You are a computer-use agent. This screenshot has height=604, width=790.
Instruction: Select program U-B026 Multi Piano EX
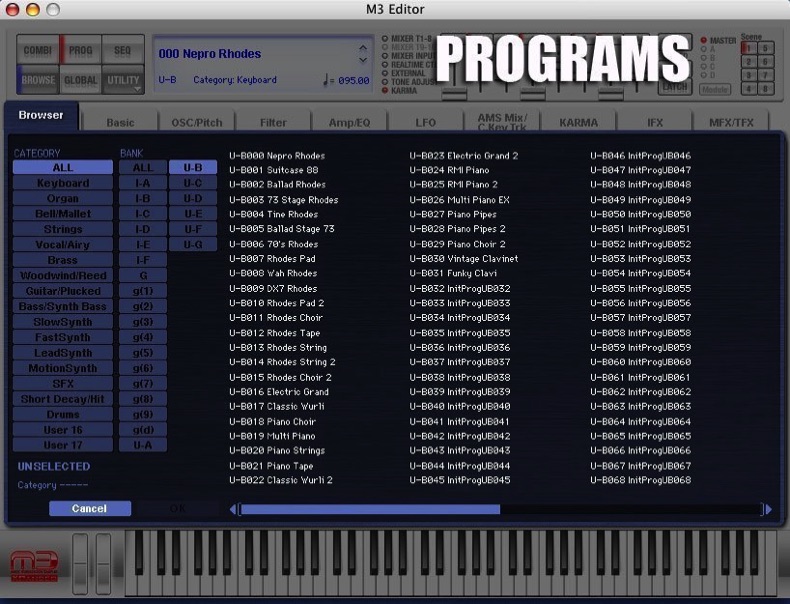point(459,199)
